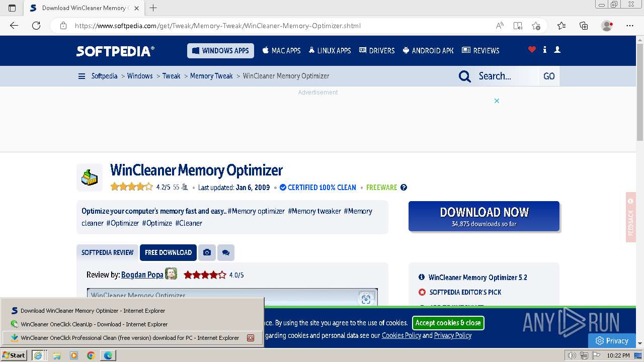The image size is (644, 362).
Task: Click the Accept cookies & close button
Action: (448, 323)
